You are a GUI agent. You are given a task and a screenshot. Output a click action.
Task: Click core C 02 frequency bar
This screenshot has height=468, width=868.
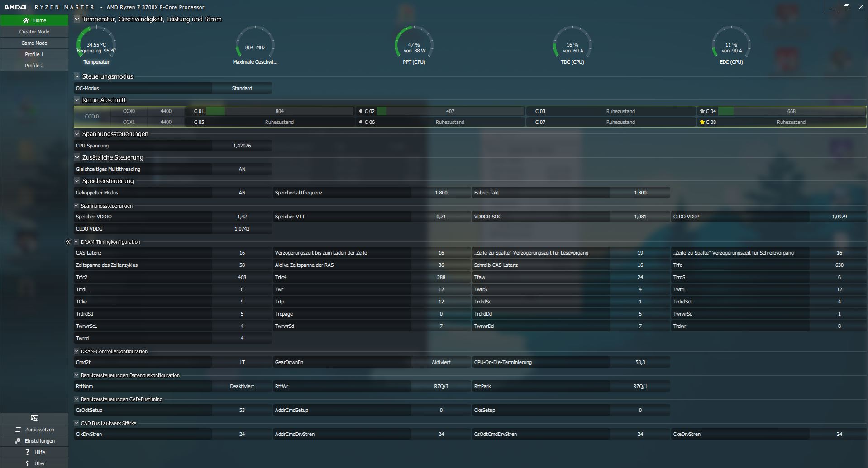click(450, 111)
